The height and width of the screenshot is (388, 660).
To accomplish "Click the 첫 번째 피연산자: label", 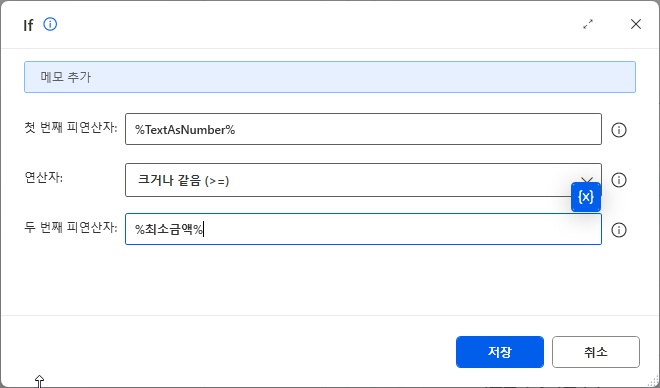I will (x=71, y=128).
